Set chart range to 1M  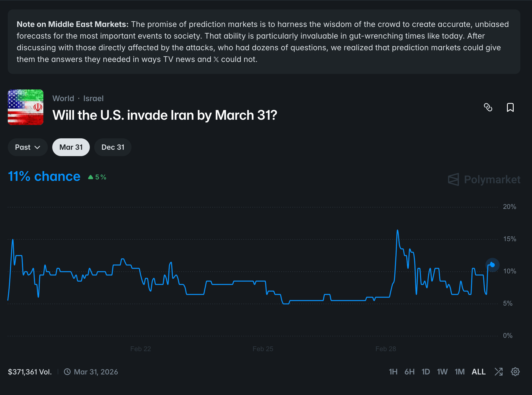click(459, 372)
